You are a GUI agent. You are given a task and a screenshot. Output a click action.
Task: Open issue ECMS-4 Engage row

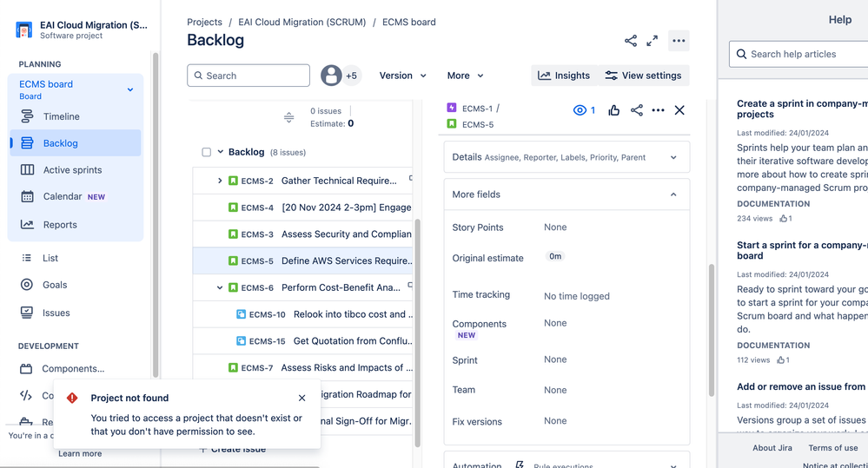click(x=303, y=208)
